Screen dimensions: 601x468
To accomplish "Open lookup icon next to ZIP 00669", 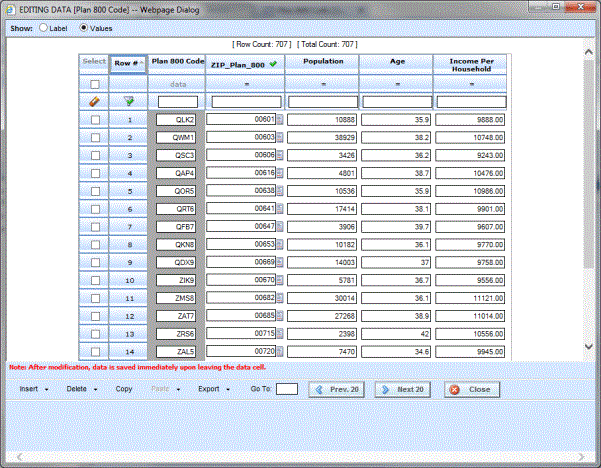I will [x=280, y=262].
